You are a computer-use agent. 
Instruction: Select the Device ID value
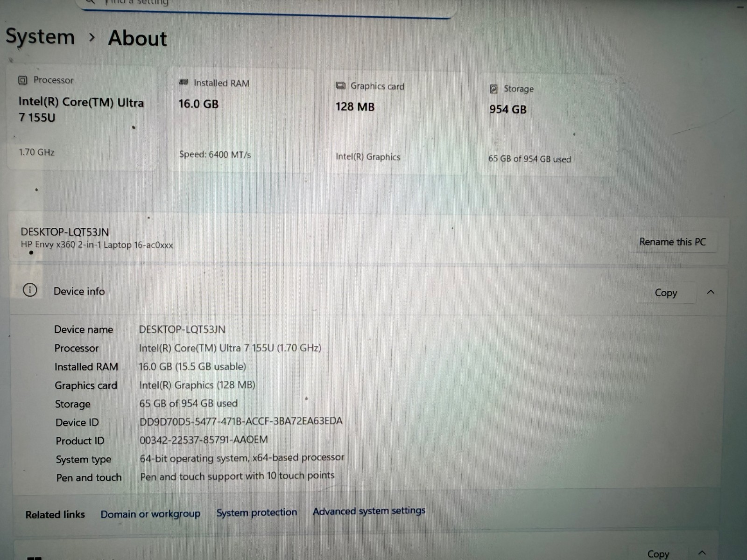click(241, 421)
